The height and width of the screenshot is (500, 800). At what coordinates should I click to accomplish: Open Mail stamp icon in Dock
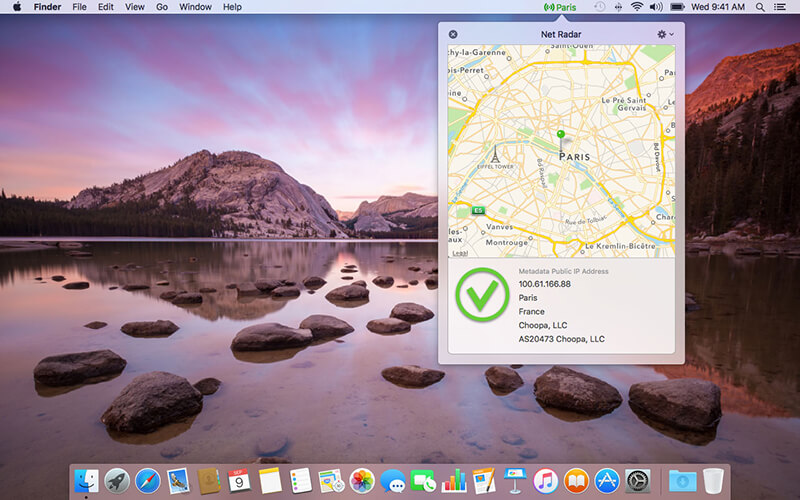179,481
